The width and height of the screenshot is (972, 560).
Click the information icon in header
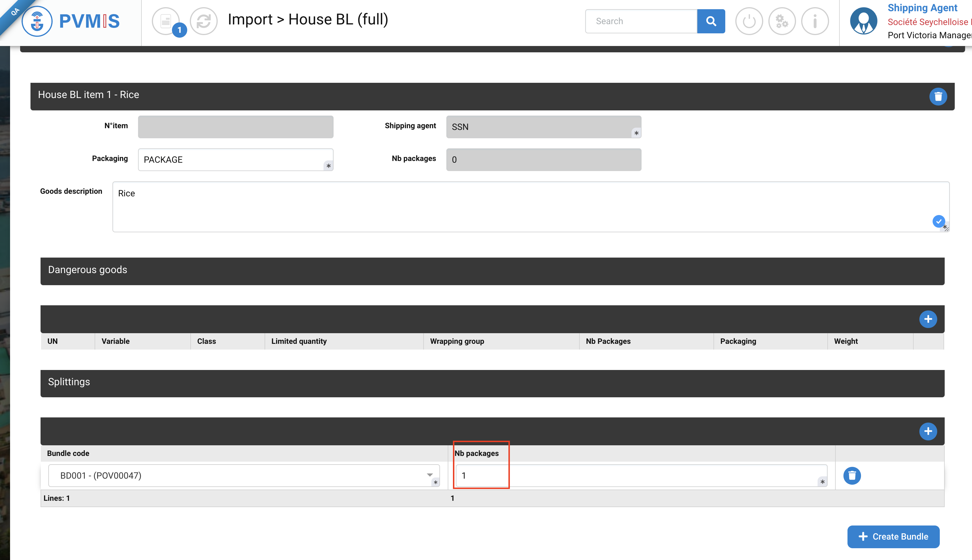pos(815,21)
